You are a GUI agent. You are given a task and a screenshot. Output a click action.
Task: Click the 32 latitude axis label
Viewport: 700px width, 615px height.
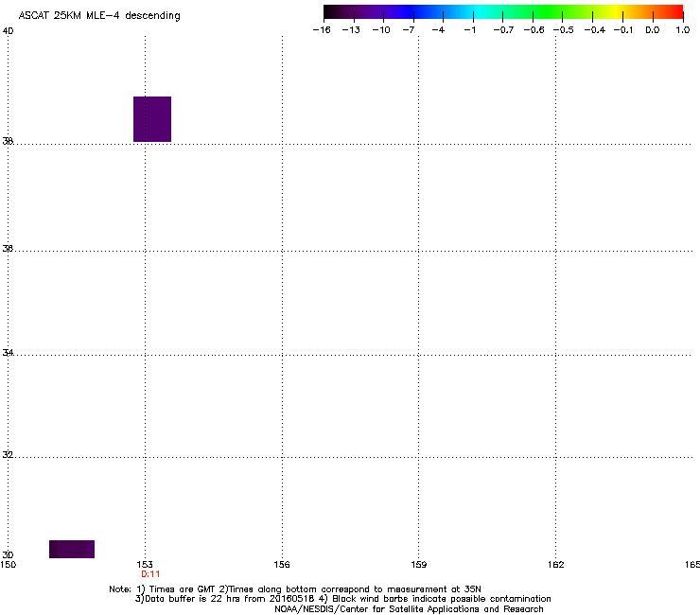pyautogui.click(x=8, y=455)
